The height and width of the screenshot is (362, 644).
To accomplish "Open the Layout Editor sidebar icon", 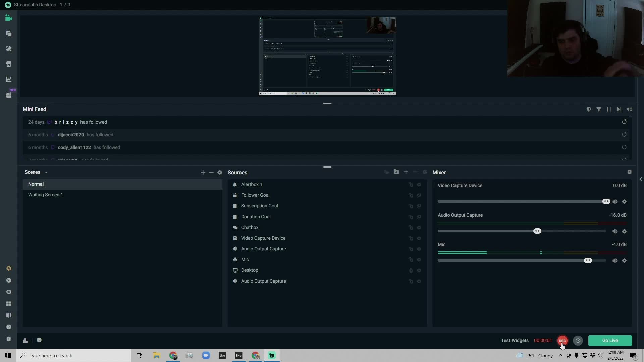I will coord(9,33).
